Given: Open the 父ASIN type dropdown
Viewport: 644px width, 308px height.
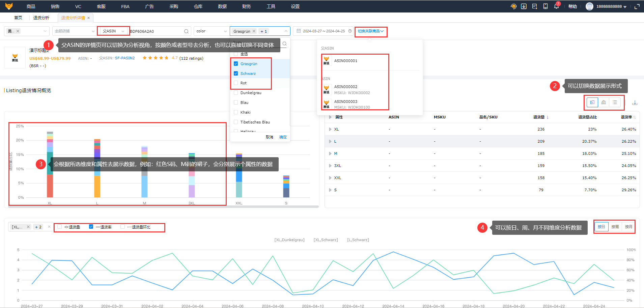Looking at the screenshot, I should coord(113,31).
